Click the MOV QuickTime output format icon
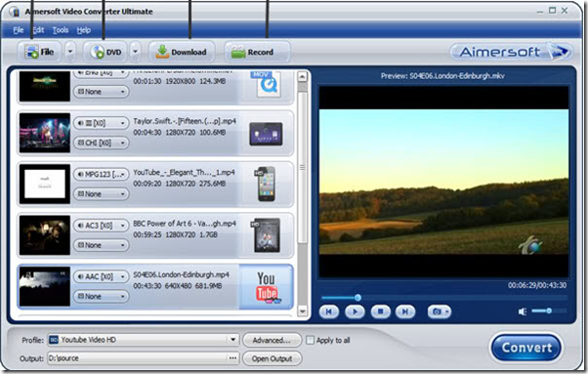The height and width of the screenshot is (374, 588). tap(267, 84)
